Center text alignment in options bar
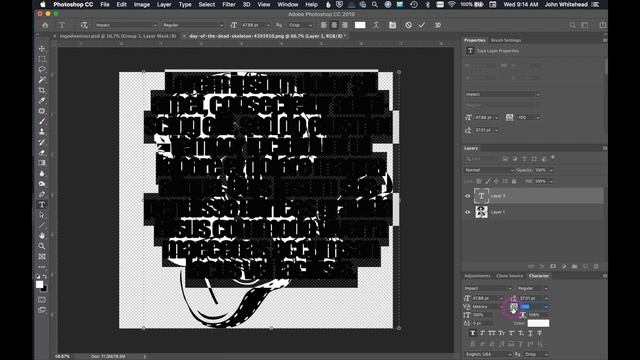Viewport: 640px width, 360px height. click(x=334, y=25)
